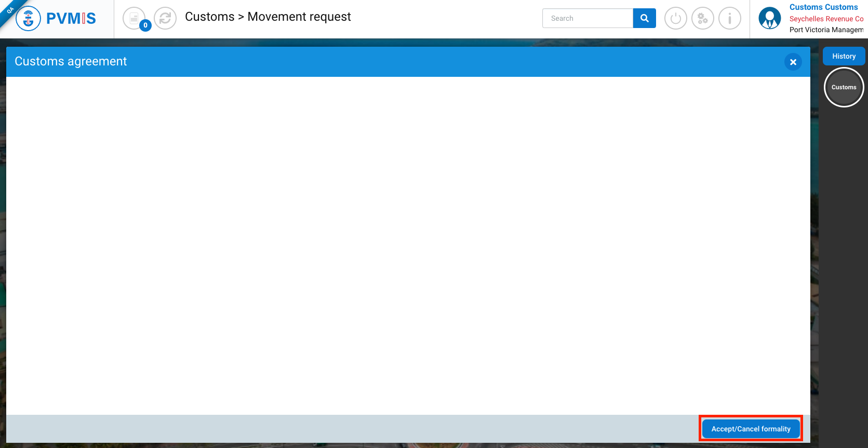
Task: Click the anchor emblem in the PVMIS logo
Action: coord(29,19)
